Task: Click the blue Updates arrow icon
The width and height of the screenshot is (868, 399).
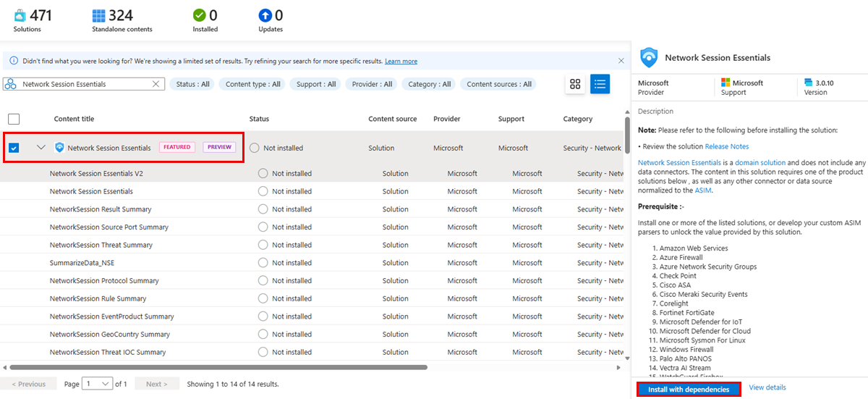Action: point(265,15)
